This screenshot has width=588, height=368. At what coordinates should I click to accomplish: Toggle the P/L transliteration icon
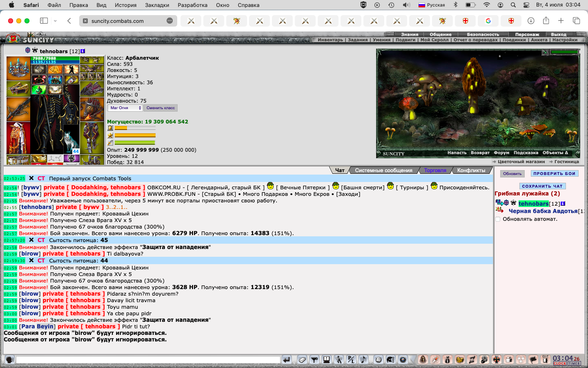point(351,360)
